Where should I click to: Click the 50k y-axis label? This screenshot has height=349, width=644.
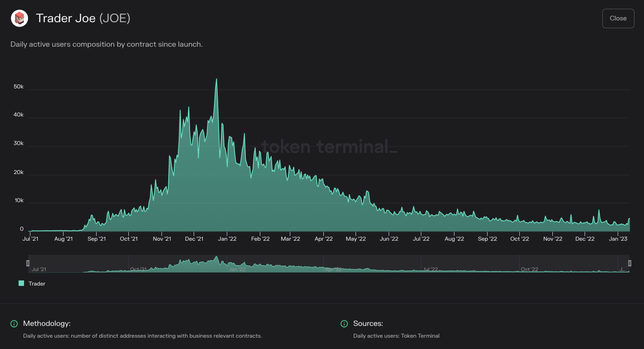pyautogui.click(x=18, y=86)
